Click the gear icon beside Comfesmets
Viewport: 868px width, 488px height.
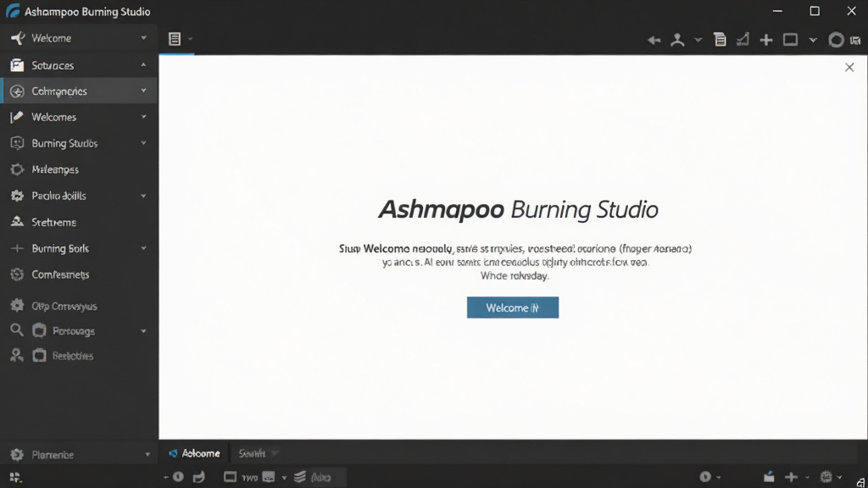tap(17, 274)
